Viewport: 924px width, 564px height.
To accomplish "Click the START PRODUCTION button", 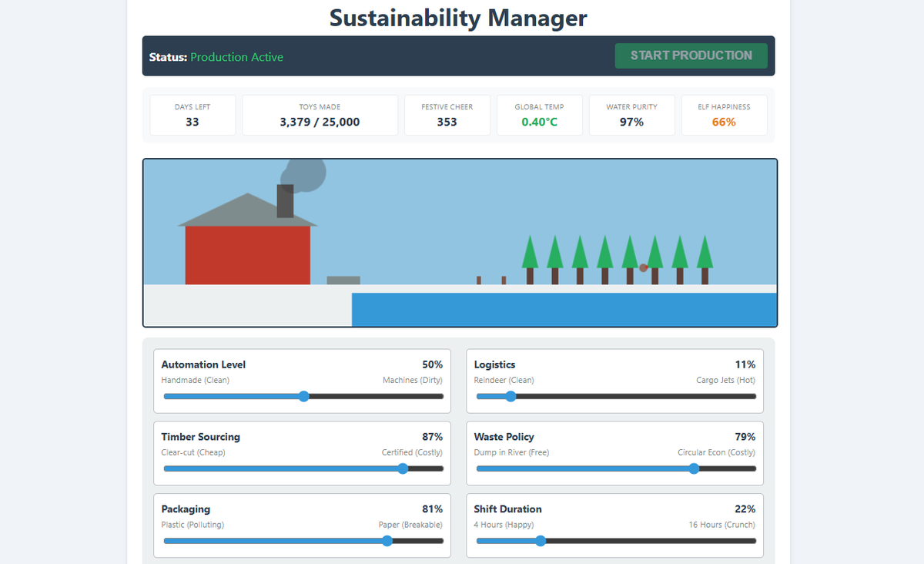I will [691, 55].
